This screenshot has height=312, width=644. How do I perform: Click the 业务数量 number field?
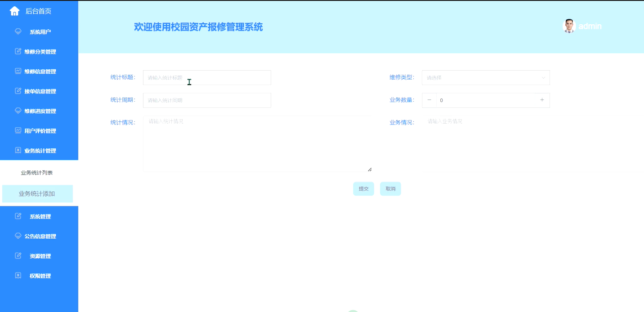point(486,100)
